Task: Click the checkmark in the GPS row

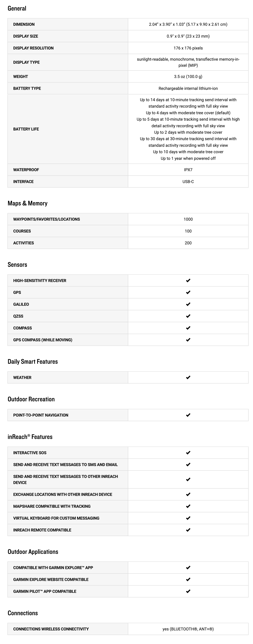Action: (188, 292)
